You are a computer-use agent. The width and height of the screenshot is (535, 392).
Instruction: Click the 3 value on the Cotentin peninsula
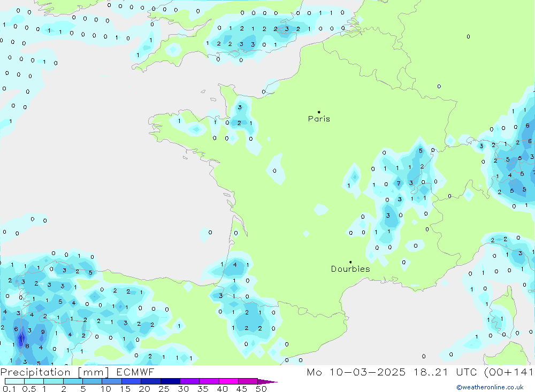pyautogui.click(x=240, y=107)
